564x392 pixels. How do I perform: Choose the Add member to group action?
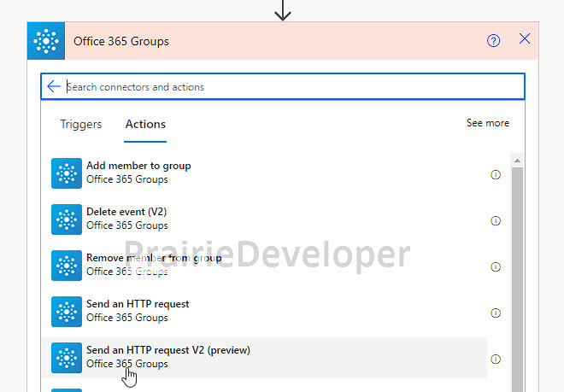[x=264, y=173]
